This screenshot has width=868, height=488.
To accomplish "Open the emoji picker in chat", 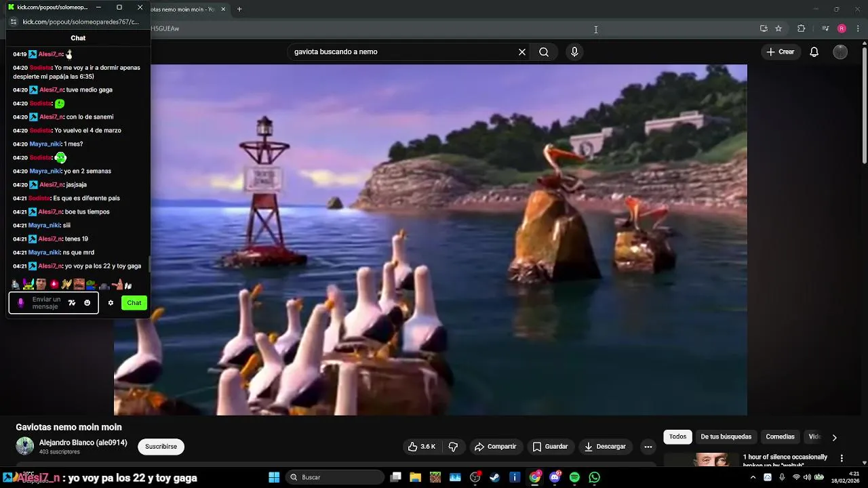I will point(87,303).
